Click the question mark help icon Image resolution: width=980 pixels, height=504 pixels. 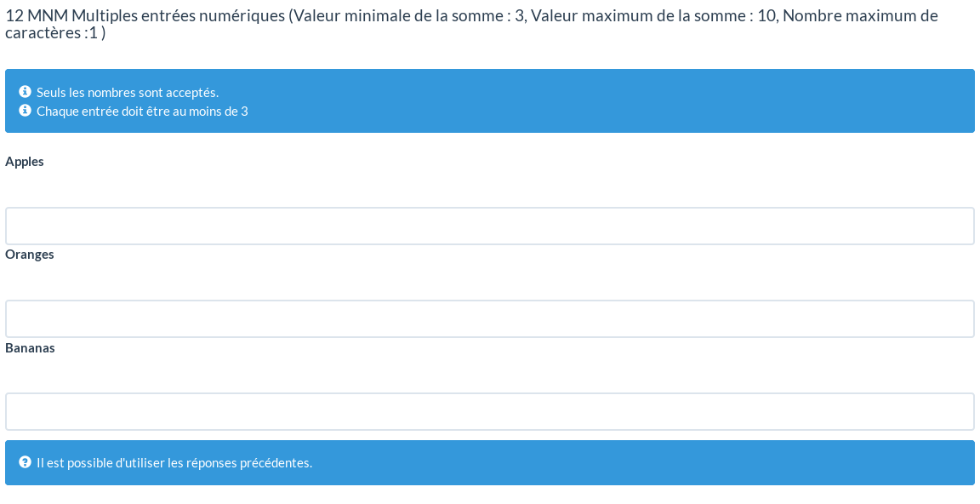coord(25,462)
